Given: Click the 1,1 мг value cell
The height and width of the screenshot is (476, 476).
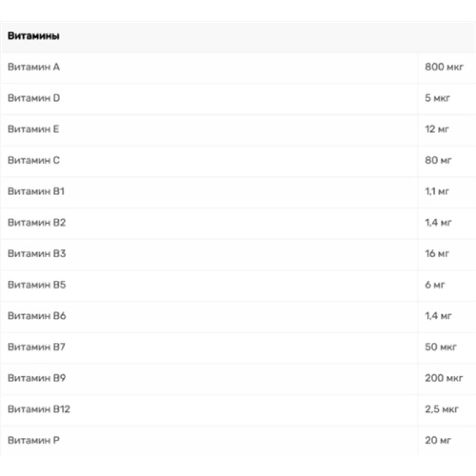Looking at the screenshot, I should coord(438,192).
